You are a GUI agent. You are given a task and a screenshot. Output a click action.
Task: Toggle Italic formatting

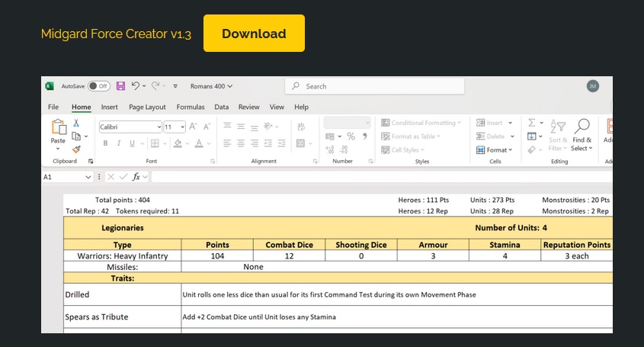(x=119, y=143)
